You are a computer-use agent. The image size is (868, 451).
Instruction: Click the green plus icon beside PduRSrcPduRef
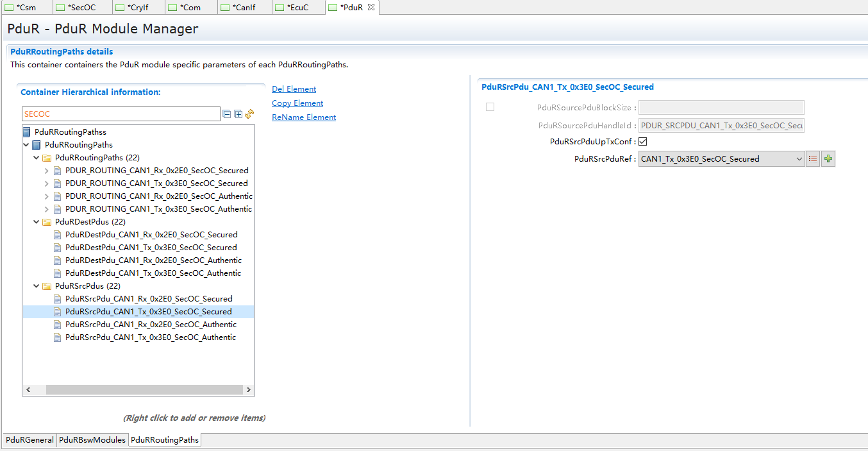click(828, 159)
